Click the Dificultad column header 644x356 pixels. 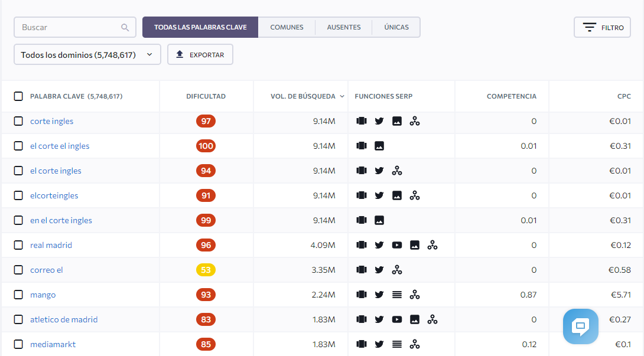(x=206, y=96)
